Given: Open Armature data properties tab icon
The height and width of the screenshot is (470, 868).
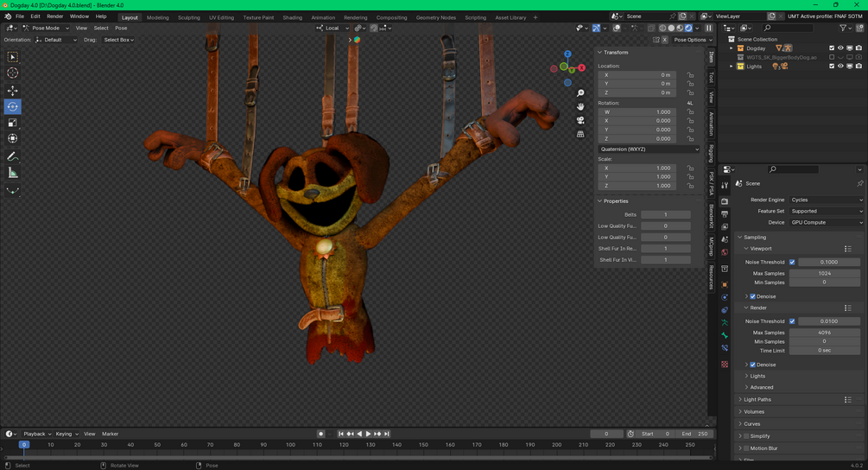Looking at the screenshot, I should pos(725,323).
